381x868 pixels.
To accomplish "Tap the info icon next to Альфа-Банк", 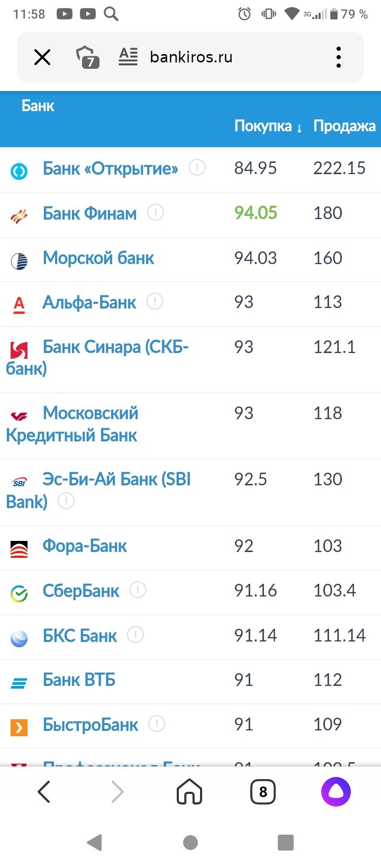I will pos(155,302).
